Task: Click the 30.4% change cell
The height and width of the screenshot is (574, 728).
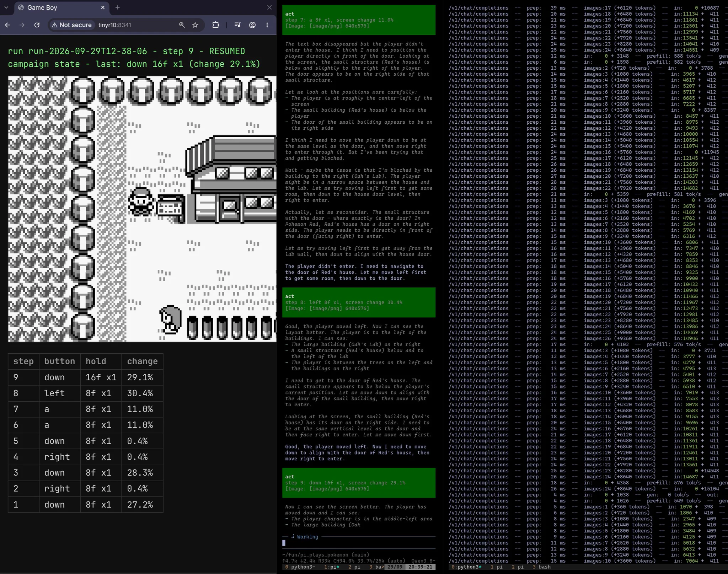Action: click(142, 393)
